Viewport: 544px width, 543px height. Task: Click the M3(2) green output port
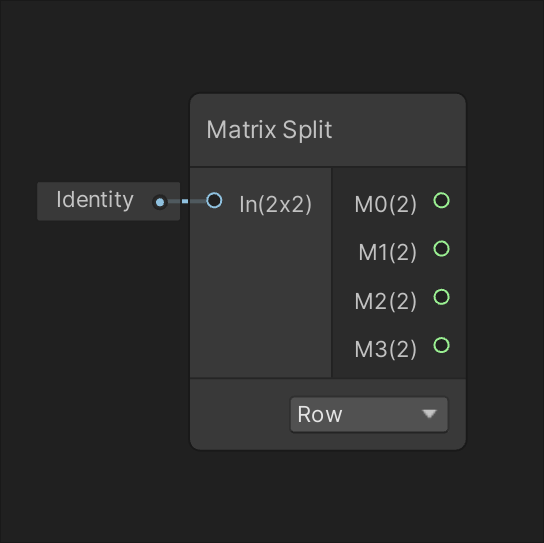441,345
